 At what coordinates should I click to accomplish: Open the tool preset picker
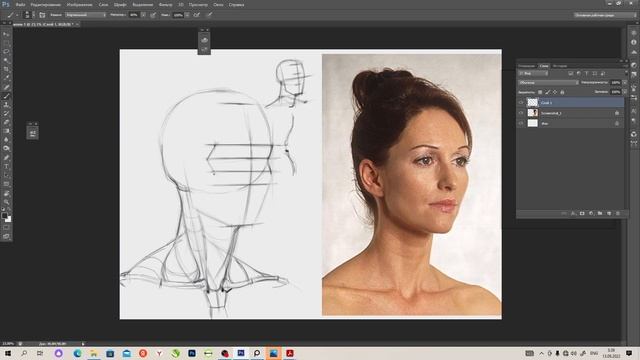coord(12,15)
